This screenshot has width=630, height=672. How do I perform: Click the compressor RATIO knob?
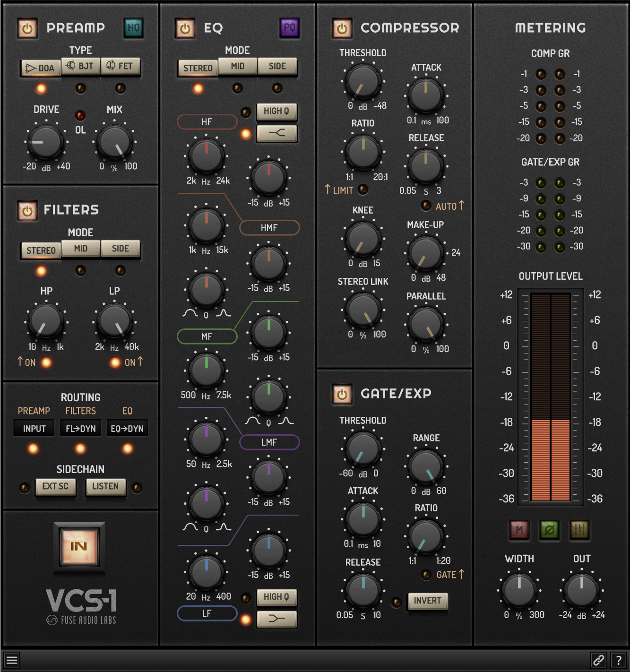(362, 152)
